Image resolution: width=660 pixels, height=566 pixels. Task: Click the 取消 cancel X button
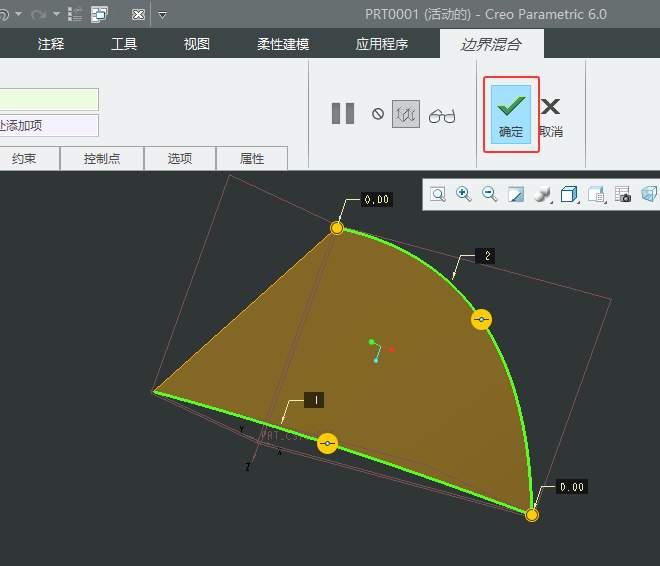coord(551,117)
